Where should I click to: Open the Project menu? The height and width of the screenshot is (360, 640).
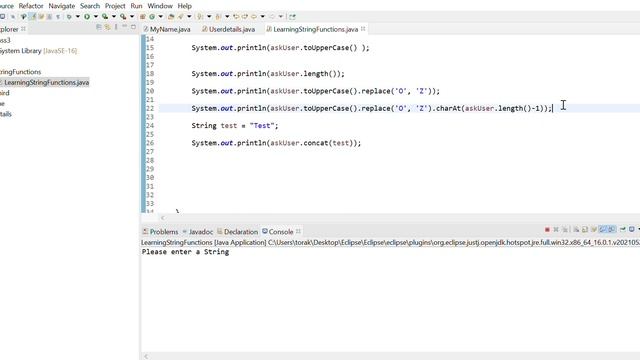click(x=115, y=6)
